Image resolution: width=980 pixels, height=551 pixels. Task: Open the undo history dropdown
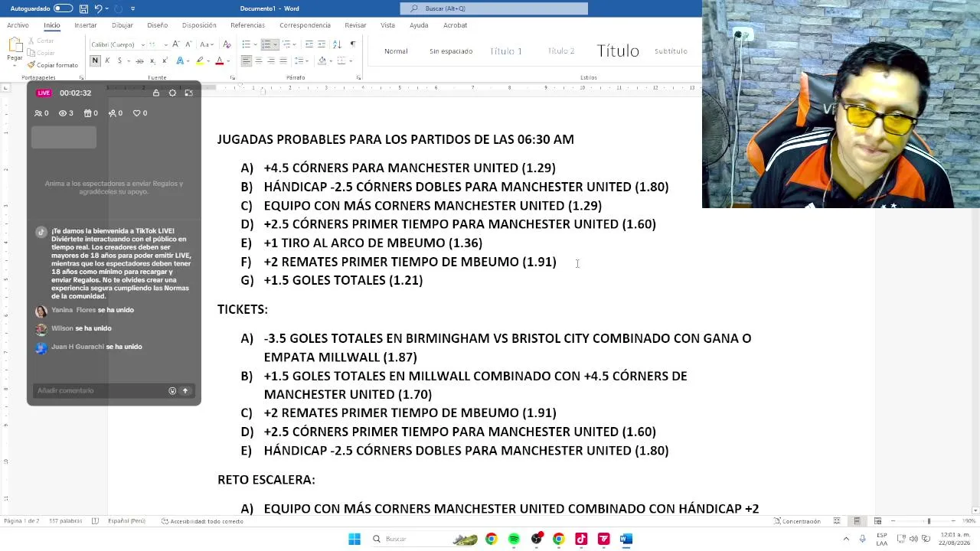click(106, 8)
